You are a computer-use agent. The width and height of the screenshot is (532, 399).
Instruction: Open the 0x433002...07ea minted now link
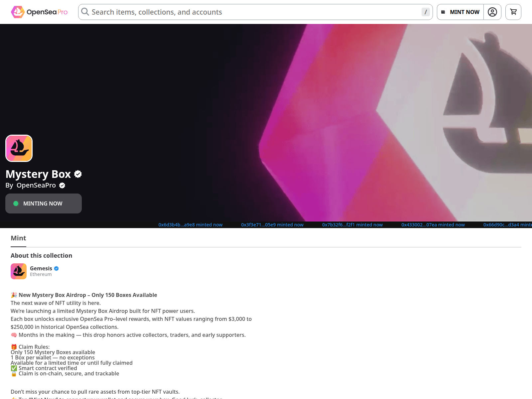(x=433, y=225)
